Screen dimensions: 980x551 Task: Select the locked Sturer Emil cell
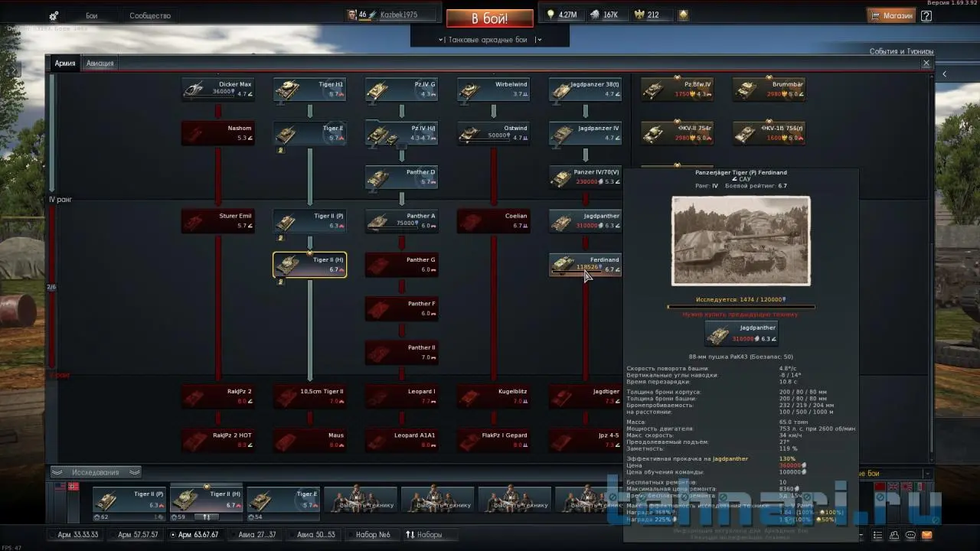pos(218,221)
